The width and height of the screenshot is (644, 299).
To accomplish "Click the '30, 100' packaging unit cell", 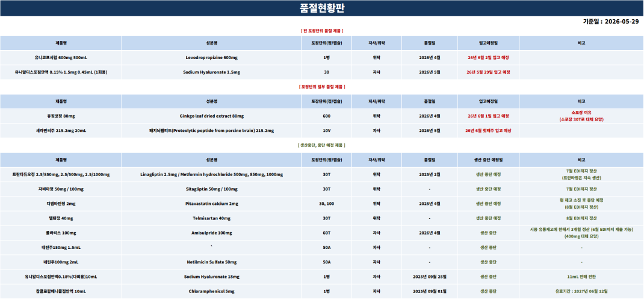I will coord(327,204).
